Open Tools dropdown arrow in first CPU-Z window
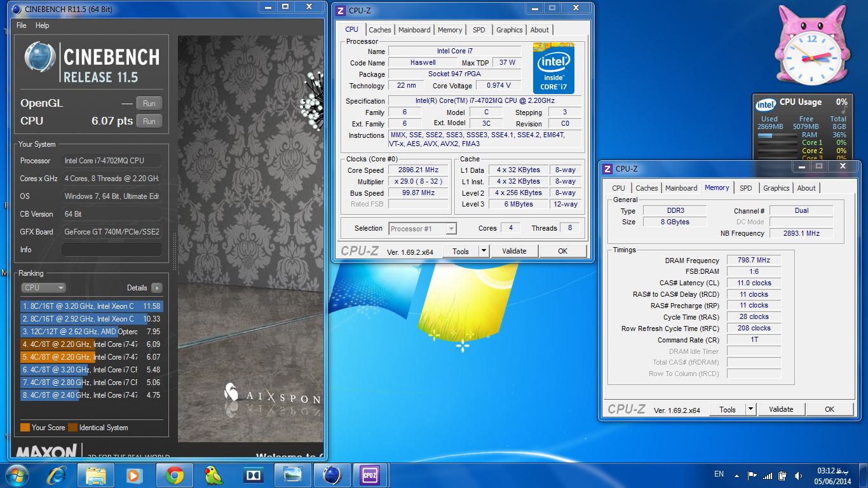868x488 pixels. 484,251
